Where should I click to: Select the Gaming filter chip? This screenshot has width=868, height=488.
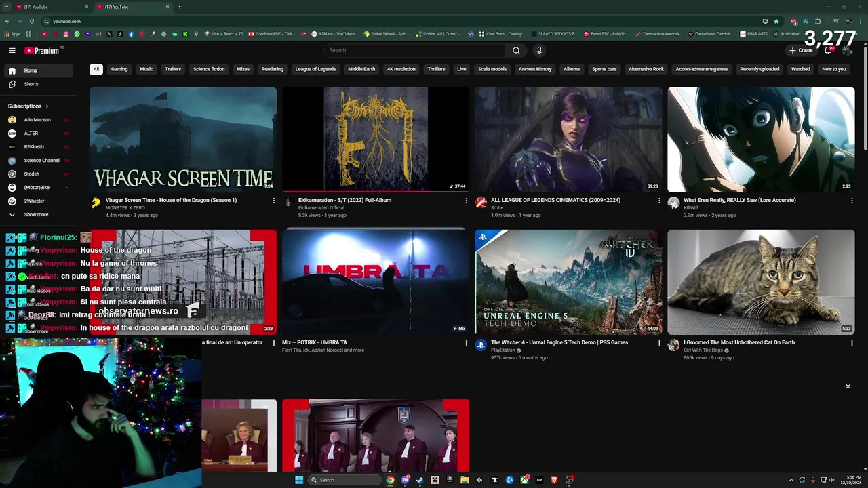[x=119, y=69]
